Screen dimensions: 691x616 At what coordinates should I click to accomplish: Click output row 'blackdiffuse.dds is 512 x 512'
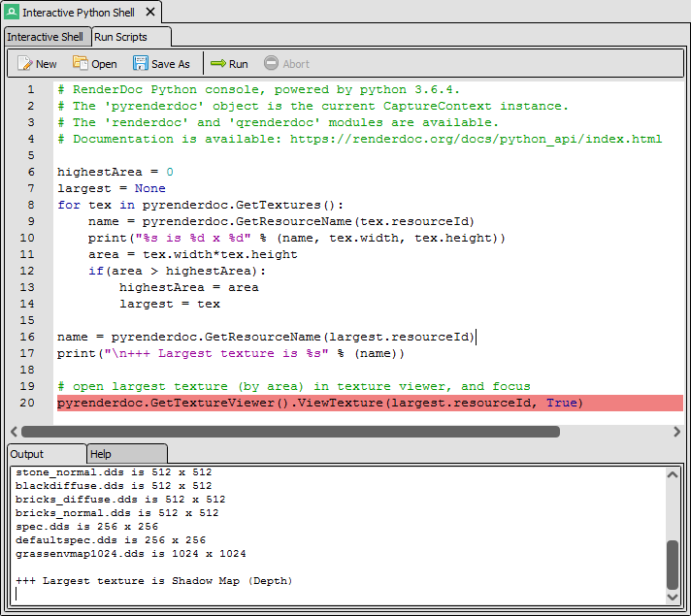(114, 486)
